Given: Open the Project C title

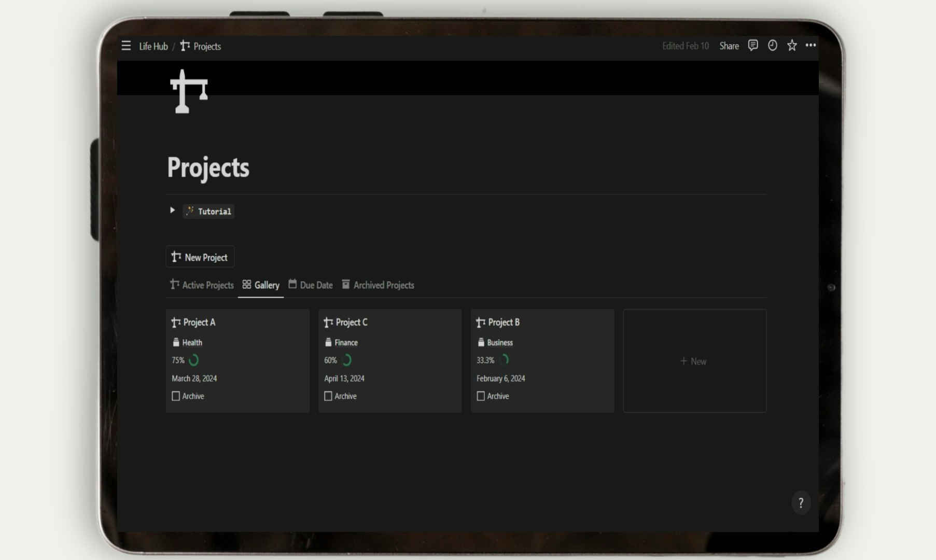Looking at the screenshot, I should point(352,322).
